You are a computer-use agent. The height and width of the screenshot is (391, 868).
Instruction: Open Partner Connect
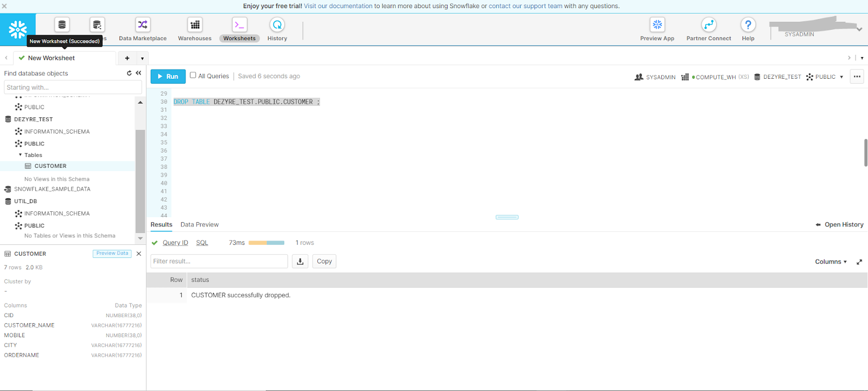coord(709,25)
